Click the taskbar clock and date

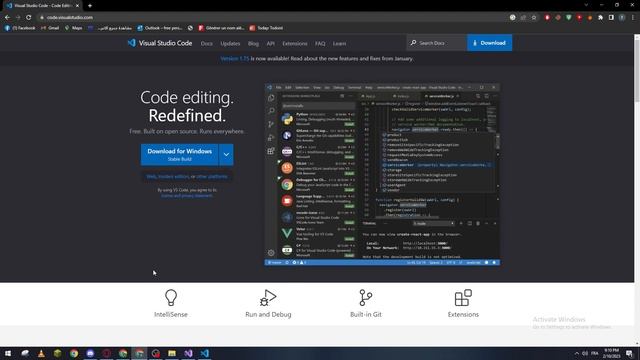[611, 353]
